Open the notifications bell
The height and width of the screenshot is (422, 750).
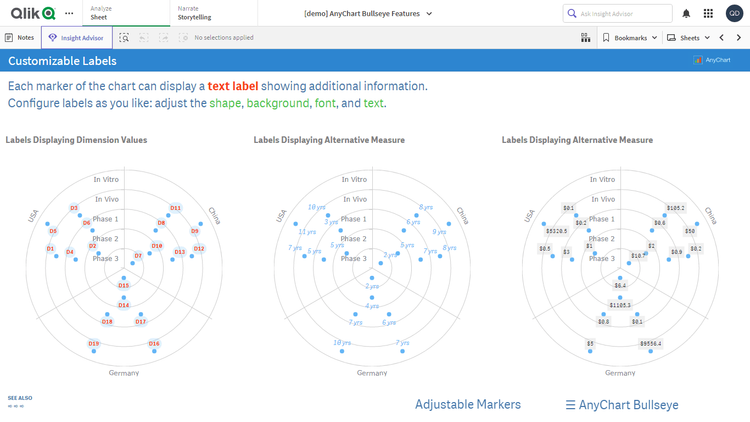tap(686, 14)
